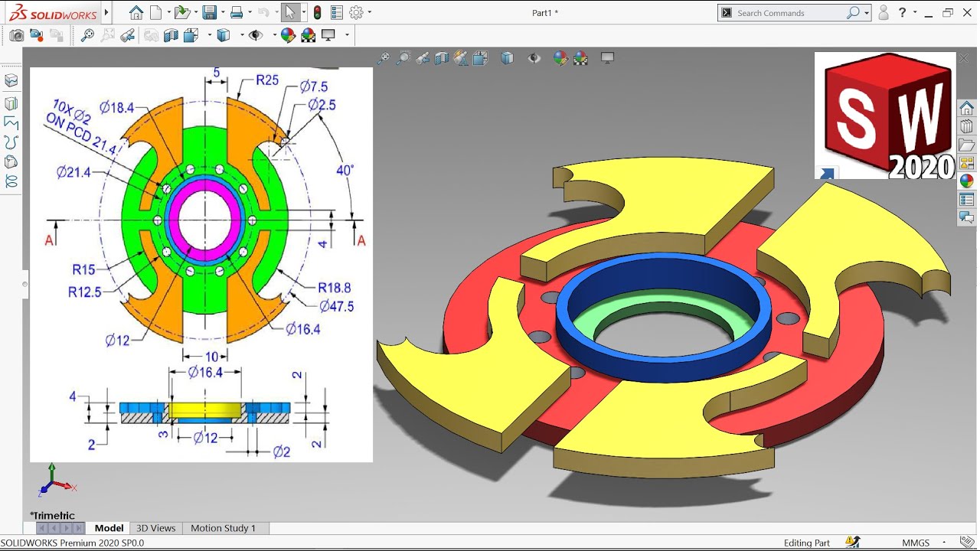The height and width of the screenshot is (551, 980).
Task: Click Zoom to Fit in the docked View toolbar
Action: 87,34
